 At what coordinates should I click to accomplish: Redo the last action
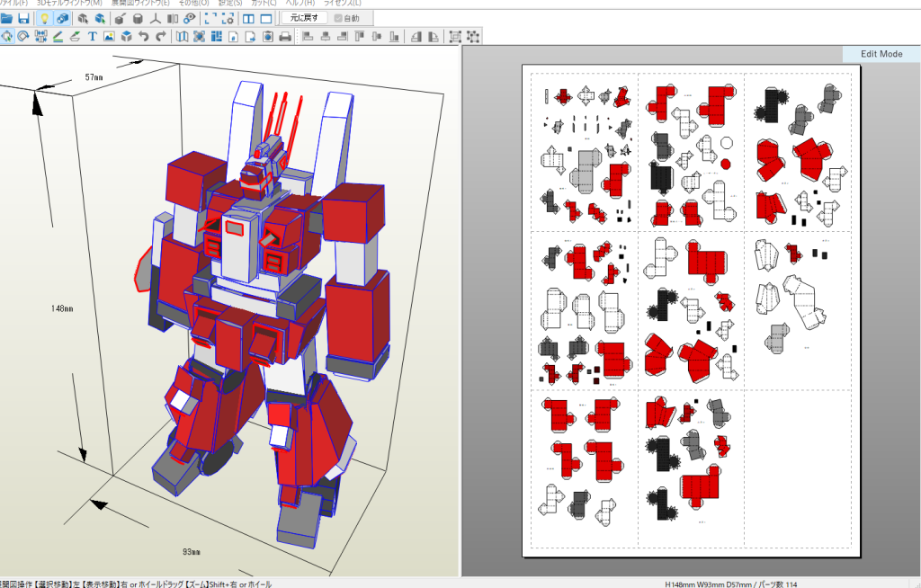[x=160, y=37]
